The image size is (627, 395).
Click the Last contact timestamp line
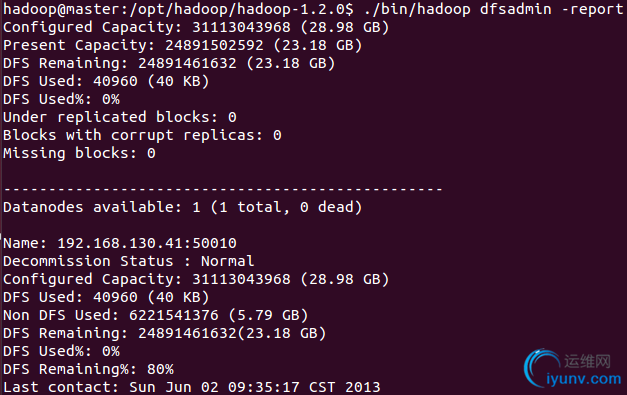[x=192, y=387]
